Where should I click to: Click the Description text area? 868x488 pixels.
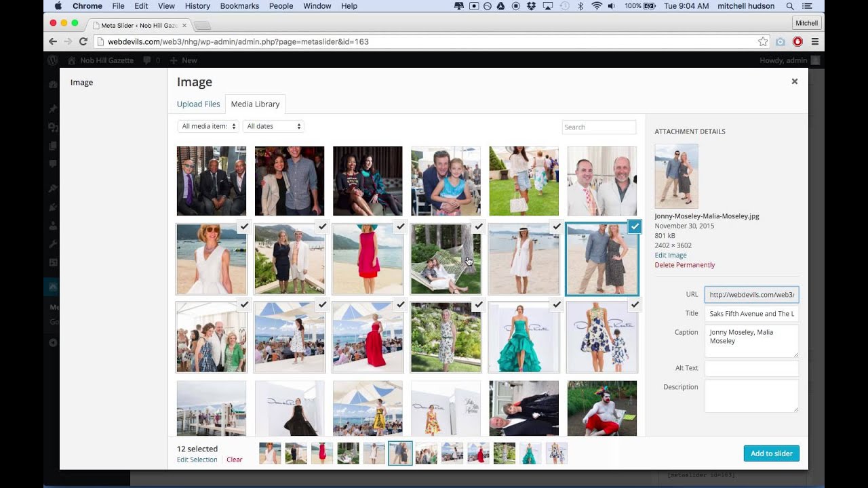751,396
